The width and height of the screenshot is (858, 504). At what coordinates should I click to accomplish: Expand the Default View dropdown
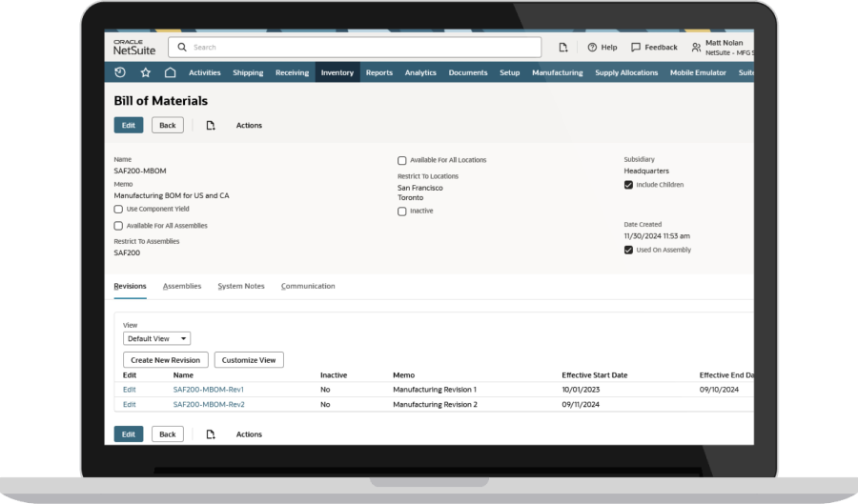coord(157,338)
